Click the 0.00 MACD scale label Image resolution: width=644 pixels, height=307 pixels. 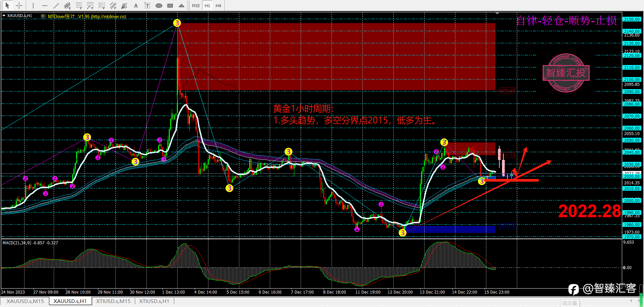coord(627,267)
